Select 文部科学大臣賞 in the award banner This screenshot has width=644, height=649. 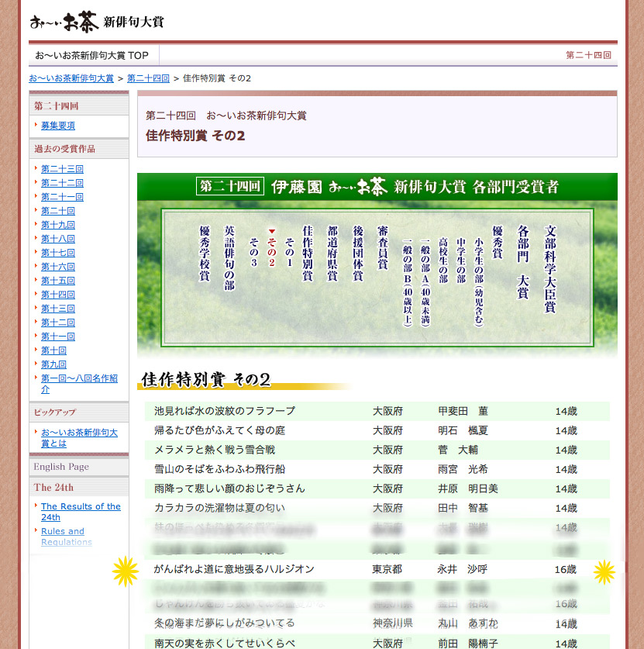pyautogui.click(x=549, y=269)
